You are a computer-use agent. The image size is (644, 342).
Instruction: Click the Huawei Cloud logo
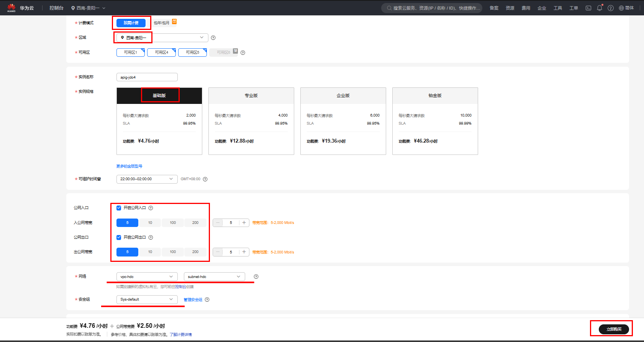click(x=11, y=8)
